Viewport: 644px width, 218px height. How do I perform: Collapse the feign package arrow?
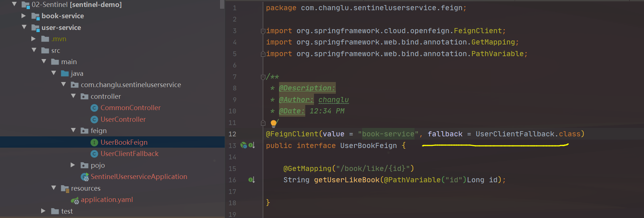(73, 130)
